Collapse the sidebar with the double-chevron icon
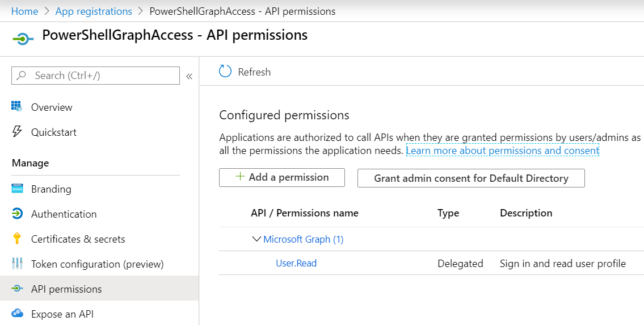The width and height of the screenshot is (644, 325). pos(190,76)
